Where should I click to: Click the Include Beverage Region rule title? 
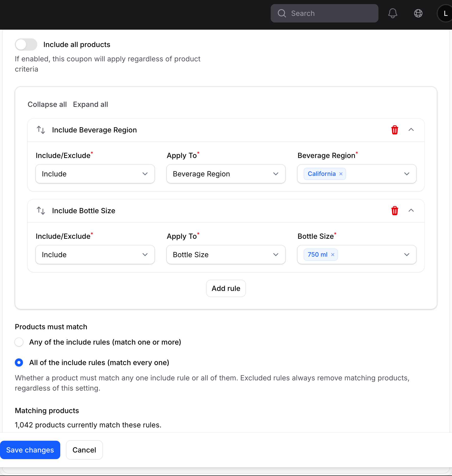coord(94,130)
